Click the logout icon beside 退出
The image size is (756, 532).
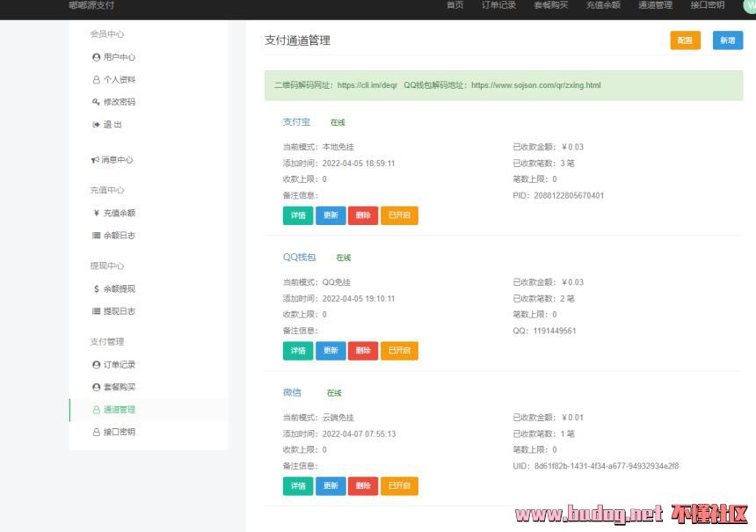[x=96, y=125]
